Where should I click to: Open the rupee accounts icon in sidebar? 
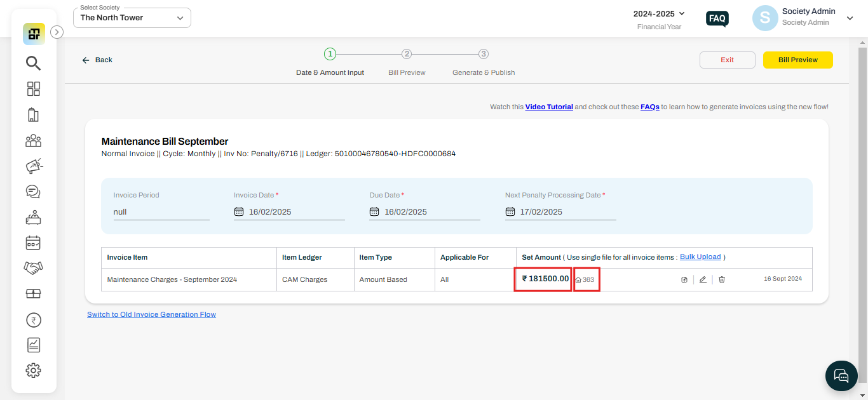pyautogui.click(x=33, y=320)
